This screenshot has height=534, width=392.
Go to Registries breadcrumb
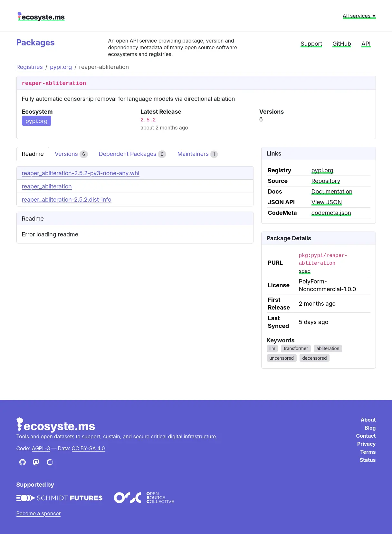pos(30,67)
